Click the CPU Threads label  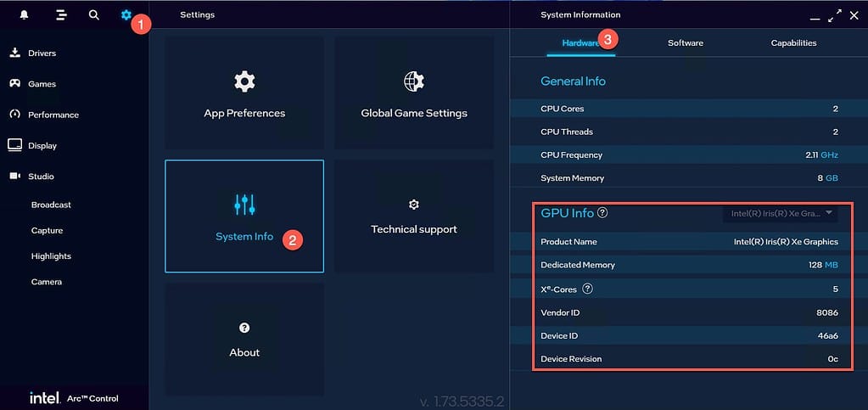click(x=566, y=132)
